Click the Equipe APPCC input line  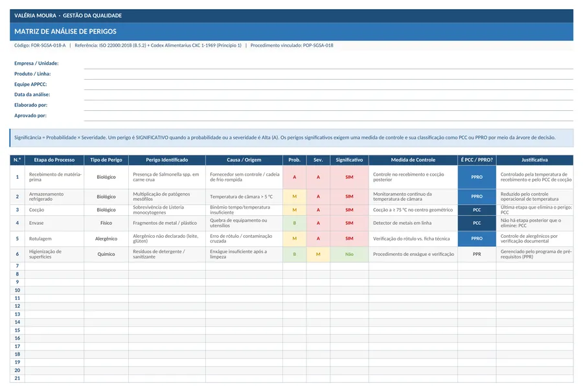[328, 84]
